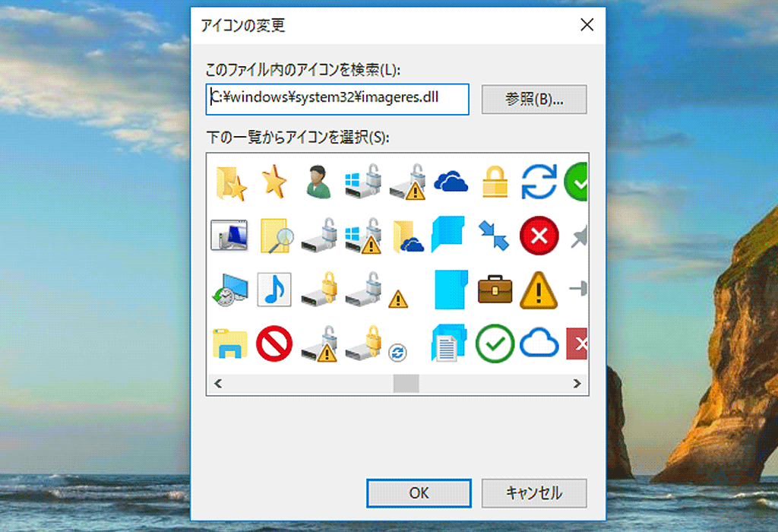This screenshot has width=778, height=532.
Task: Pick the blue diagonal inward arrows icon
Action: [494, 236]
